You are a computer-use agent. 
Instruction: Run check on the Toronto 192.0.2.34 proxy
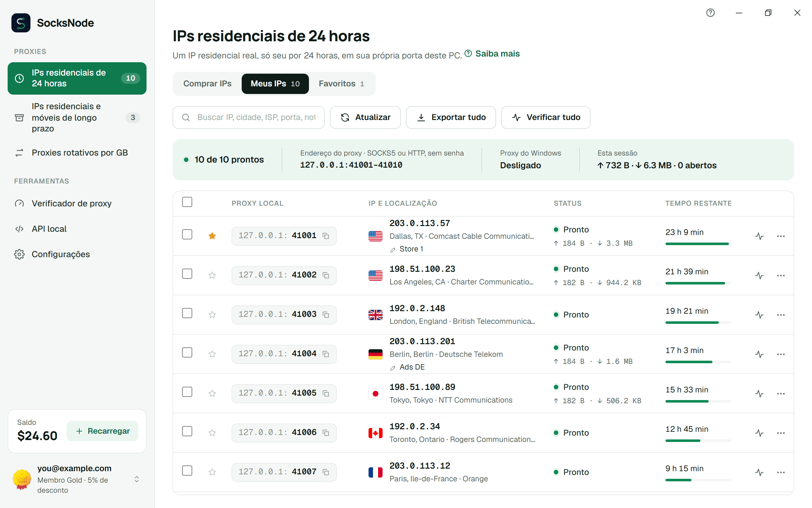click(x=759, y=433)
